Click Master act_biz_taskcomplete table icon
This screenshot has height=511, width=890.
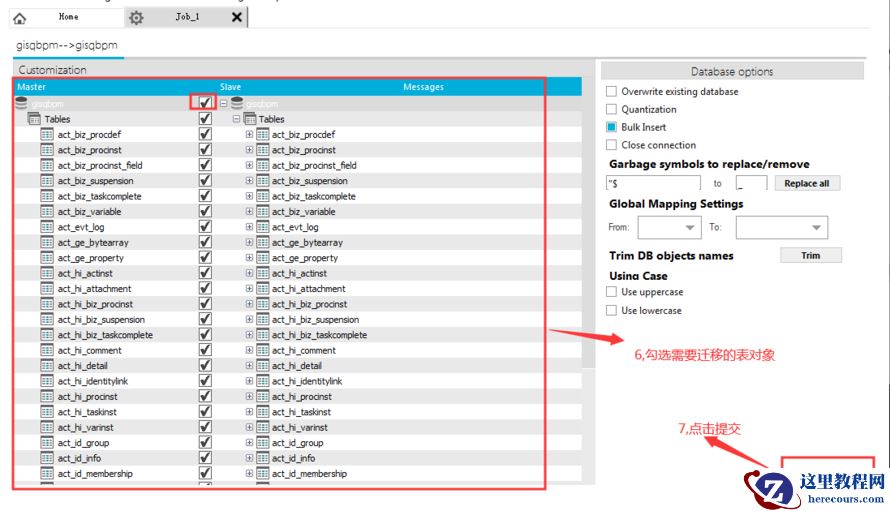[x=47, y=196]
